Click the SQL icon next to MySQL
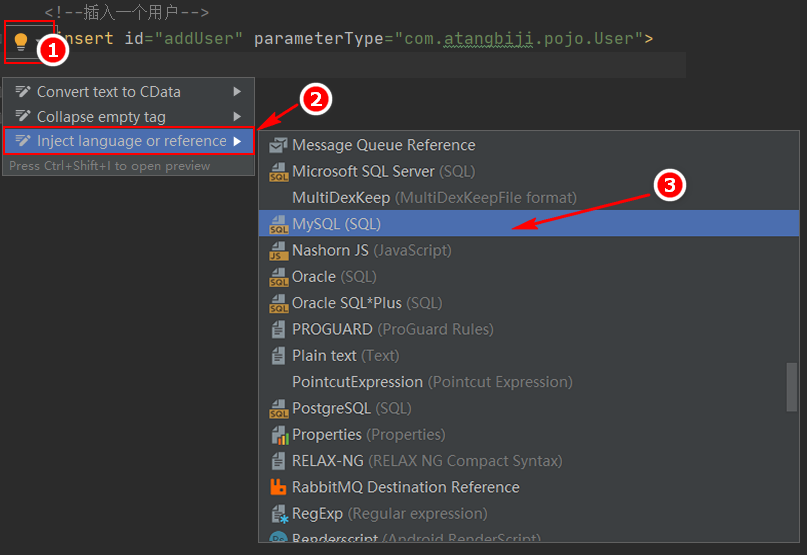807x555 pixels. click(278, 224)
